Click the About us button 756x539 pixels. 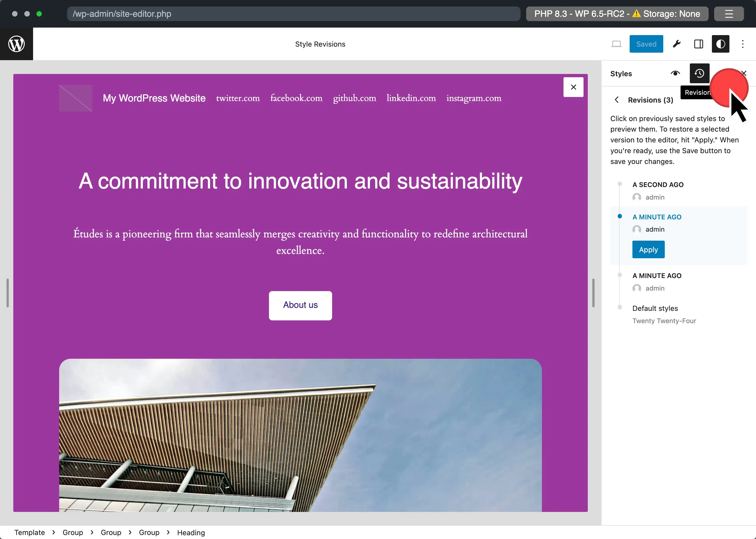pos(300,305)
